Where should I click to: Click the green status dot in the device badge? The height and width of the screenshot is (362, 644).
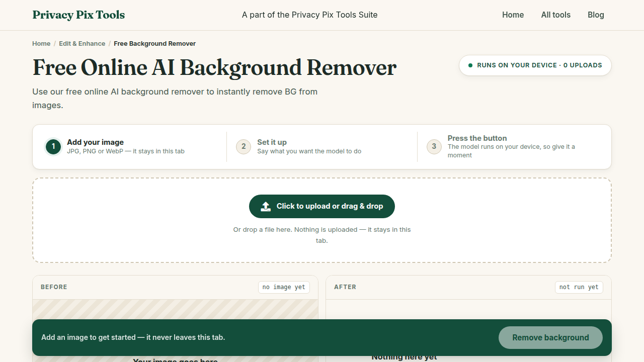click(x=470, y=65)
